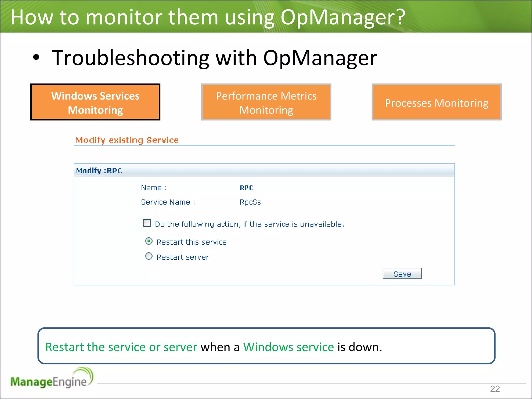Image resolution: width=532 pixels, height=399 pixels.
Task: Click the 'Modify :RPC' panel header
Action: [x=264, y=170]
